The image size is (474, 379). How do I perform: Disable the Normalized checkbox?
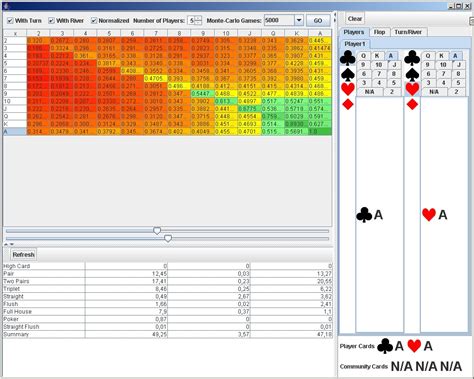point(94,21)
